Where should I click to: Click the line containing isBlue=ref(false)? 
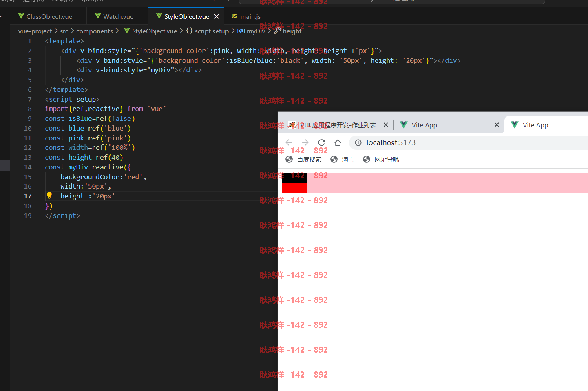pyautogui.click(x=90, y=118)
